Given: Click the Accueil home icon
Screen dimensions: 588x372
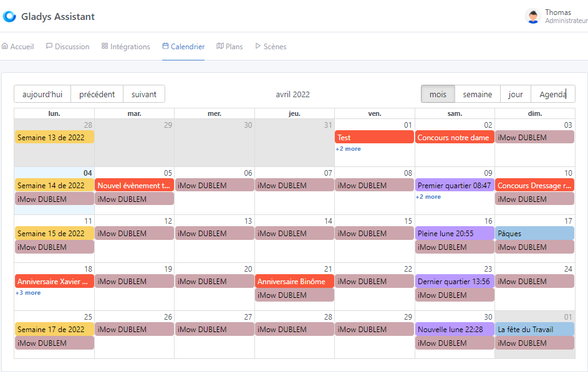Looking at the screenshot, I should 4,46.
